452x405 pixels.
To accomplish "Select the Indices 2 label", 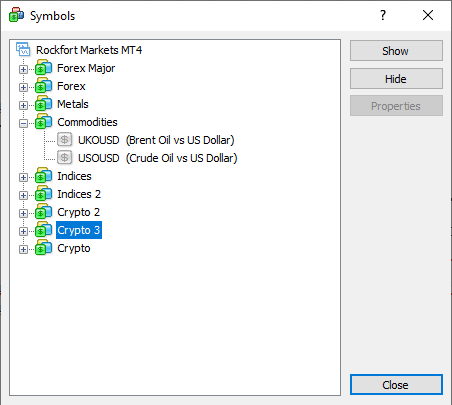I will click(79, 194).
